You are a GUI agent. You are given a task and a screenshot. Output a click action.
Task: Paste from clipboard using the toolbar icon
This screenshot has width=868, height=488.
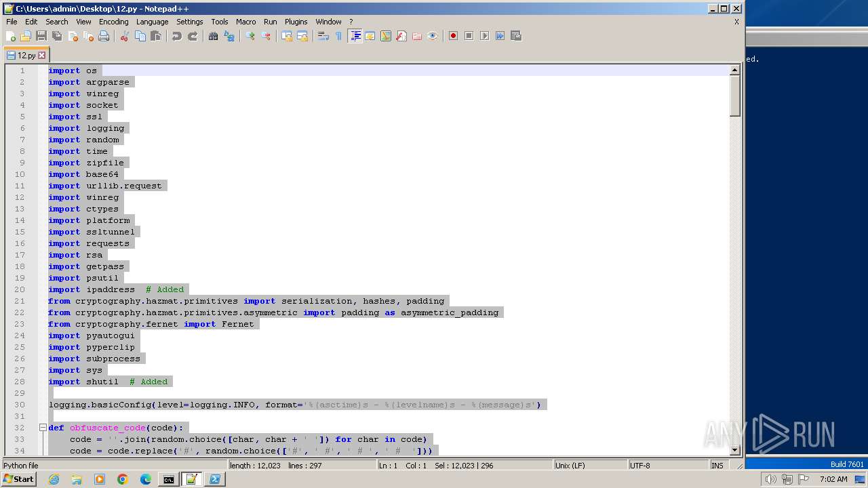click(156, 36)
